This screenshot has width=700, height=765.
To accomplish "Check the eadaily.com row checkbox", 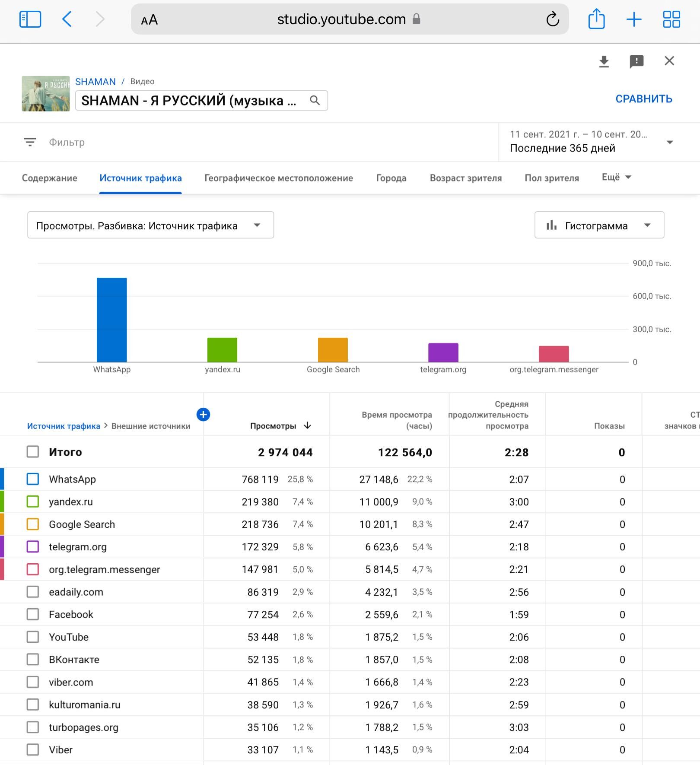I will [33, 592].
